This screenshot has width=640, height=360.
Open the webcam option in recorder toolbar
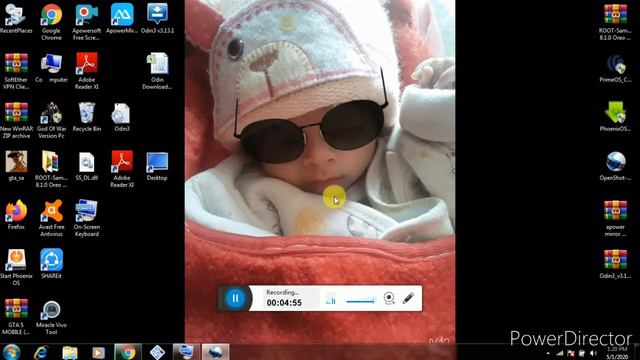(x=389, y=298)
